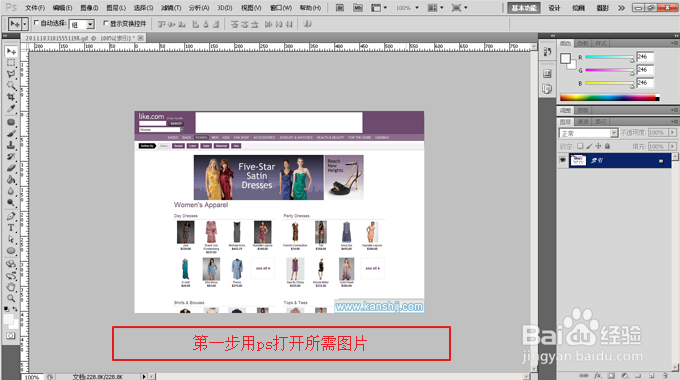Select the Clone Stamp tool

11,145
